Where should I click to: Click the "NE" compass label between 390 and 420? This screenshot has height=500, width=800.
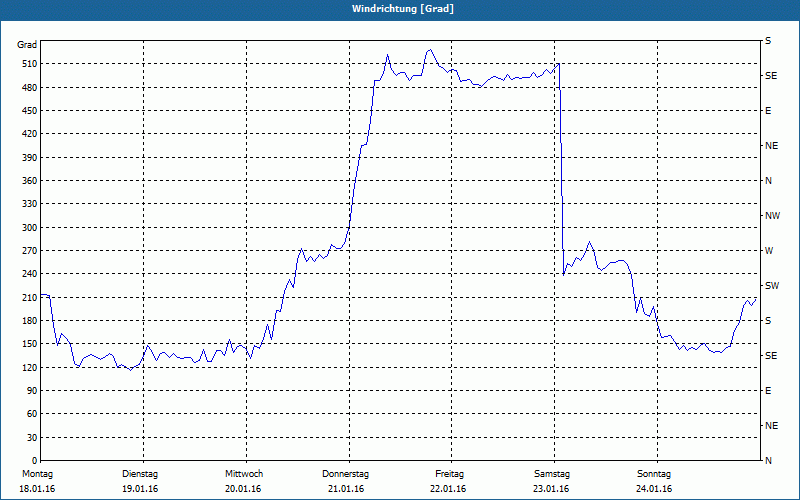coord(772,146)
